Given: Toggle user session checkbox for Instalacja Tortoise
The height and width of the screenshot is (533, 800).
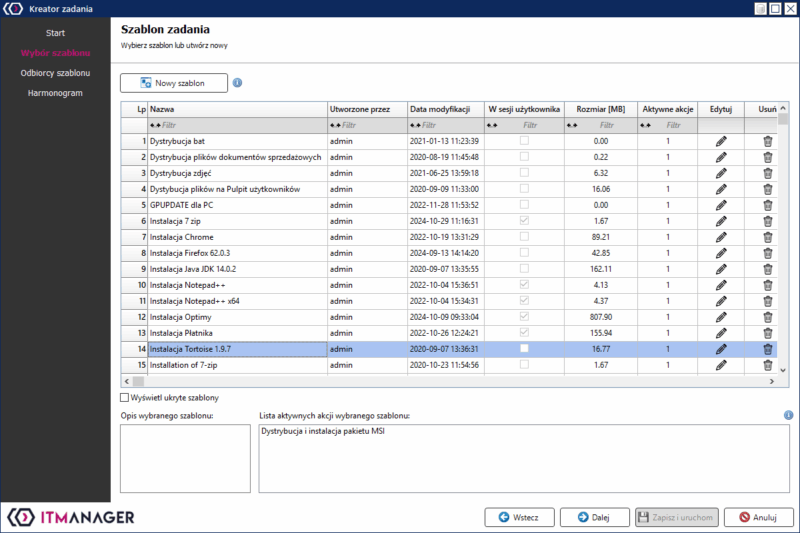Looking at the screenshot, I should 524,349.
